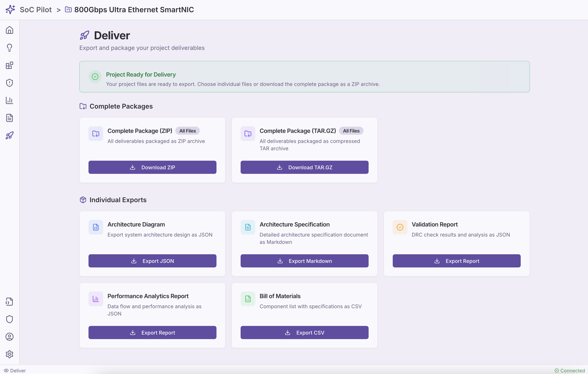Open the 800Gbps Ultra Ethernet SmartNIC breadcrumb
This screenshot has height=374, width=588.
[134, 10]
